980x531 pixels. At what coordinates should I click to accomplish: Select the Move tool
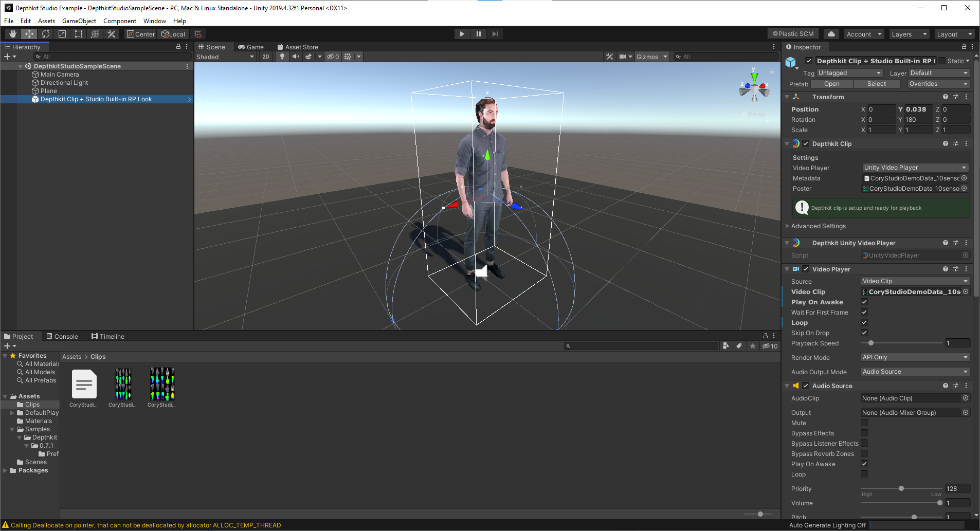[x=29, y=34]
